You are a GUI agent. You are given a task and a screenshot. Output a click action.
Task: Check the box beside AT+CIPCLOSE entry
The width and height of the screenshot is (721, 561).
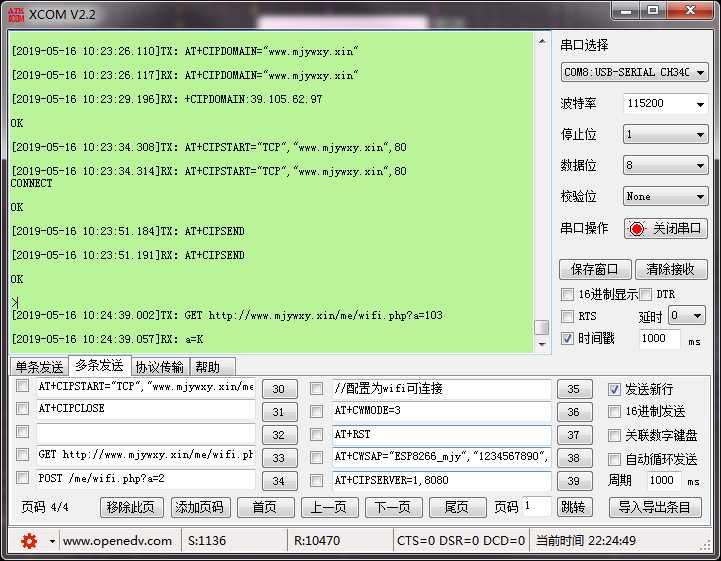[x=22, y=408]
